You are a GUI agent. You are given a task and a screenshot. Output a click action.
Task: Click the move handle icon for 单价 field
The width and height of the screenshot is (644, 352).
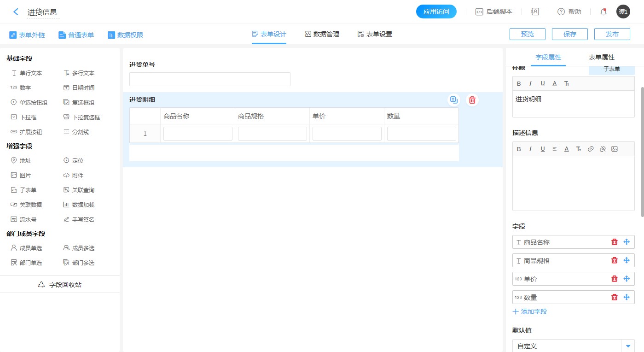[626, 279]
